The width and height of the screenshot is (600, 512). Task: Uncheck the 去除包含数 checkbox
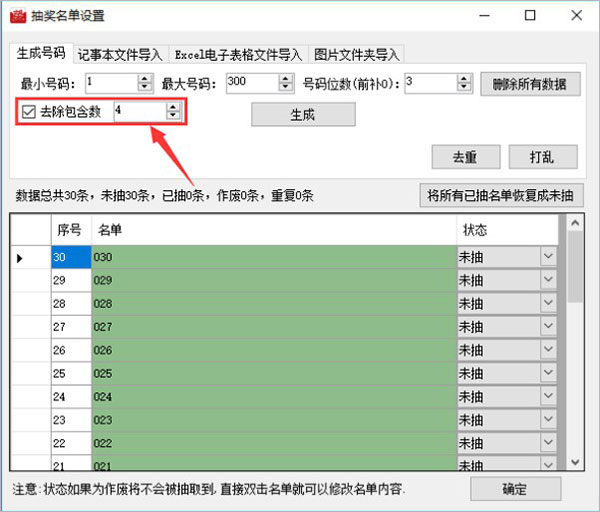[29, 112]
